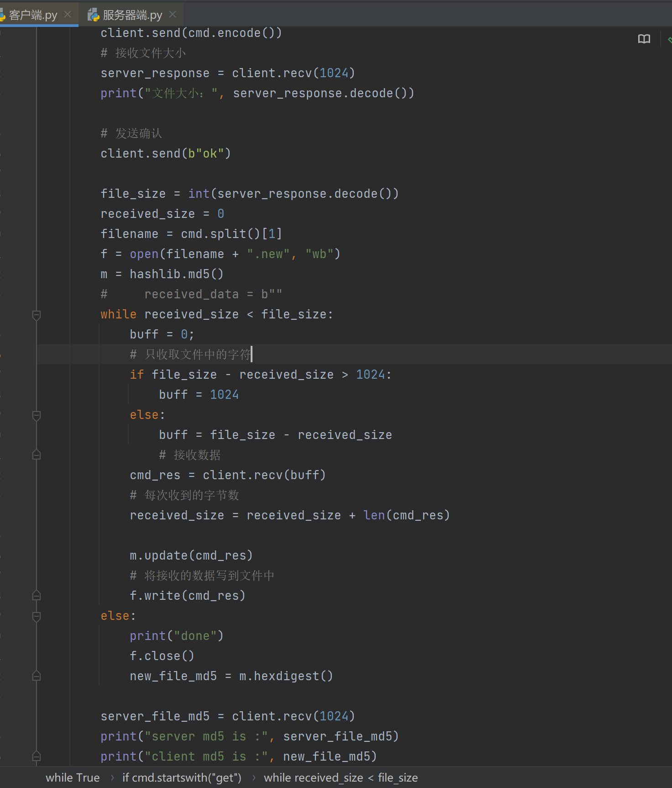This screenshot has height=788, width=672.
Task: Select the 客户端.py tab
Action: [33, 15]
